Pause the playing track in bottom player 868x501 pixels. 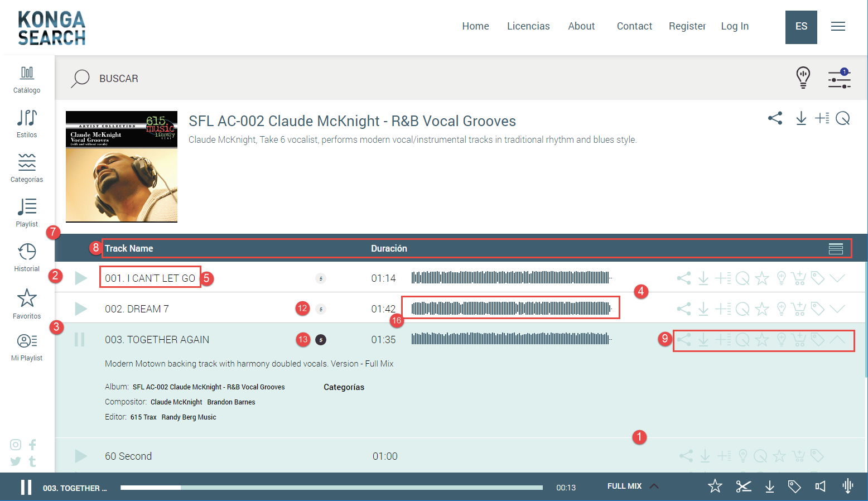(x=26, y=487)
